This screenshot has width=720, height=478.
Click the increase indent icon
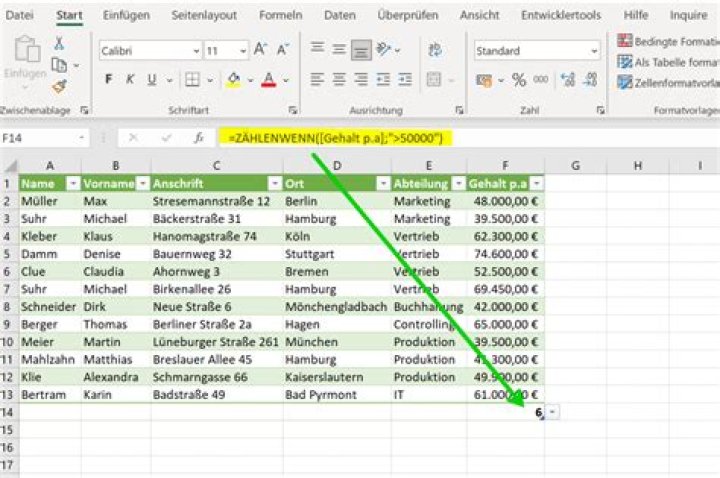coord(405,80)
